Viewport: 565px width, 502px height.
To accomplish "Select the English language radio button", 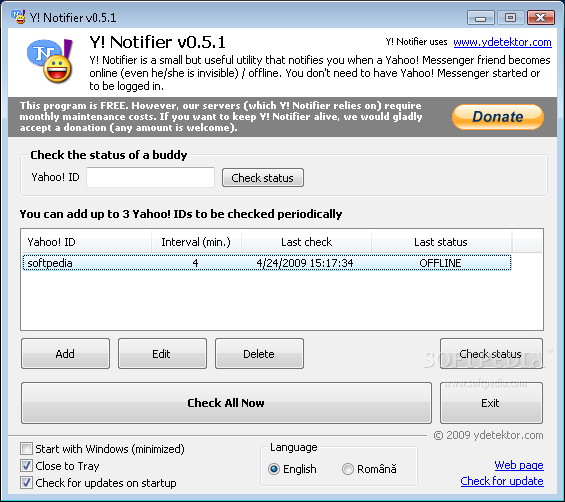I will click(274, 469).
